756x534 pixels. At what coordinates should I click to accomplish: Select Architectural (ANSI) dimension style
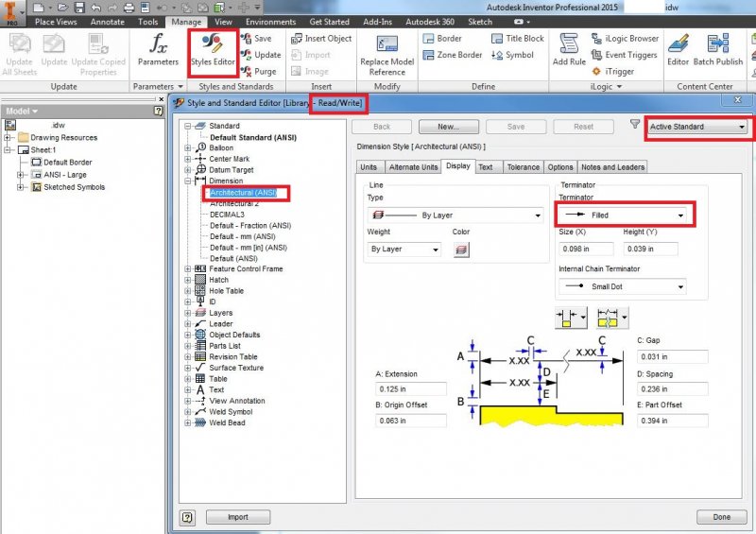click(243, 193)
